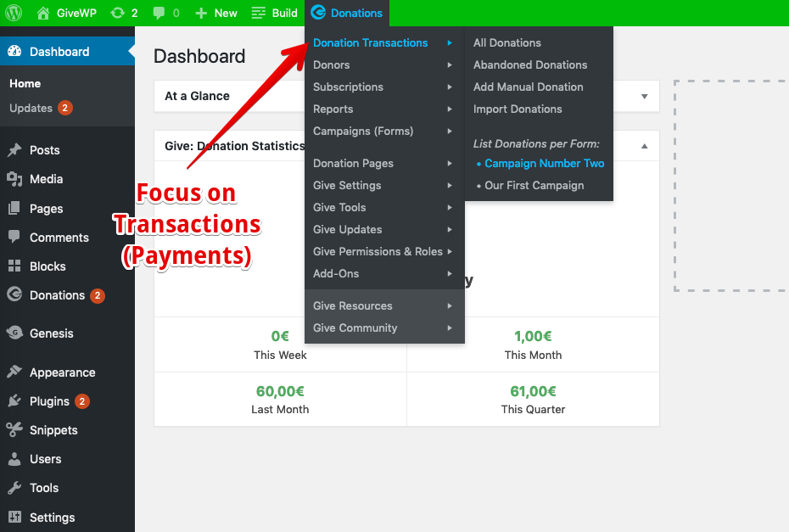
Task: Click the Blocks grid icon in sidebar
Action: [14, 266]
